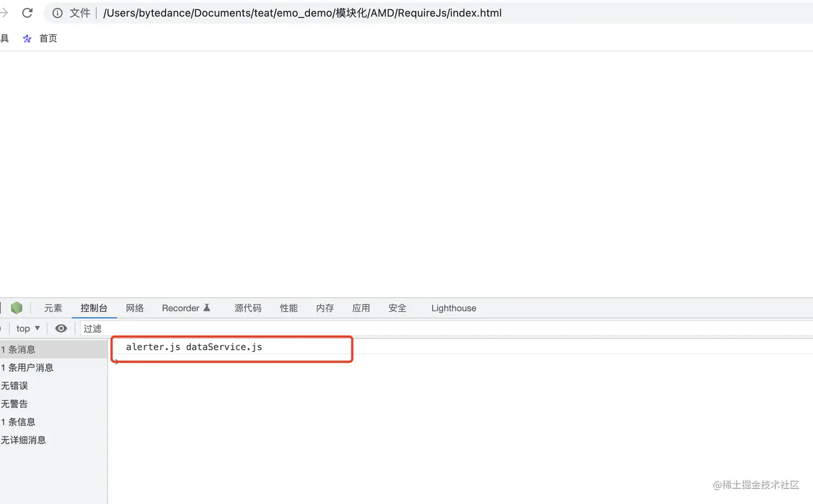Open the 首页 bookmark
This screenshot has height=504, width=813.
[x=48, y=38]
